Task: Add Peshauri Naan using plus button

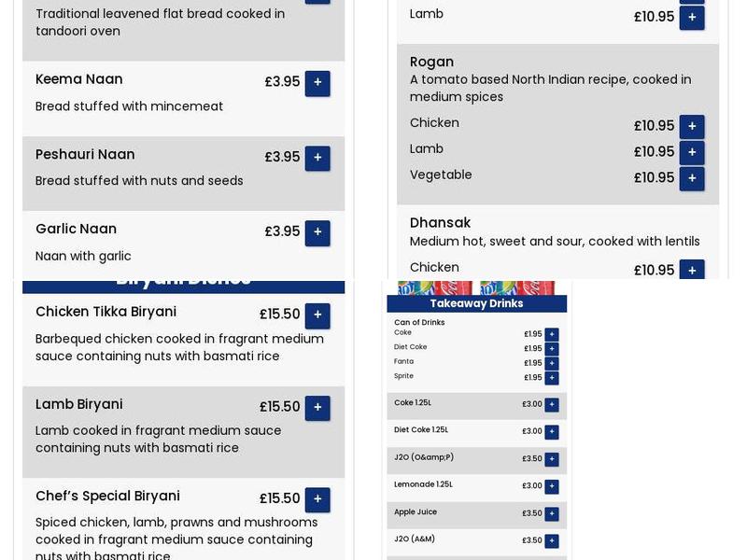Action: tap(317, 158)
